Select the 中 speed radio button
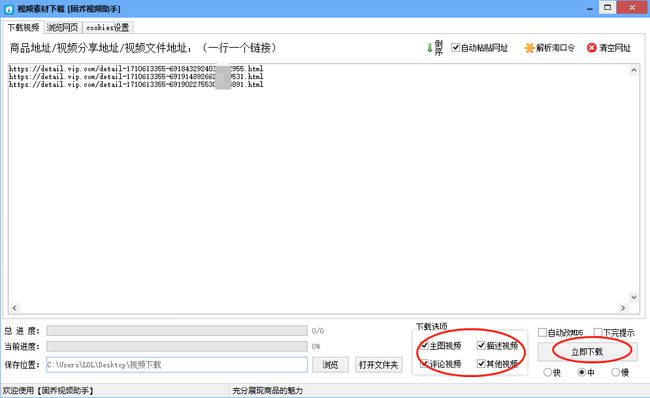This screenshot has height=398, width=650. click(582, 372)
